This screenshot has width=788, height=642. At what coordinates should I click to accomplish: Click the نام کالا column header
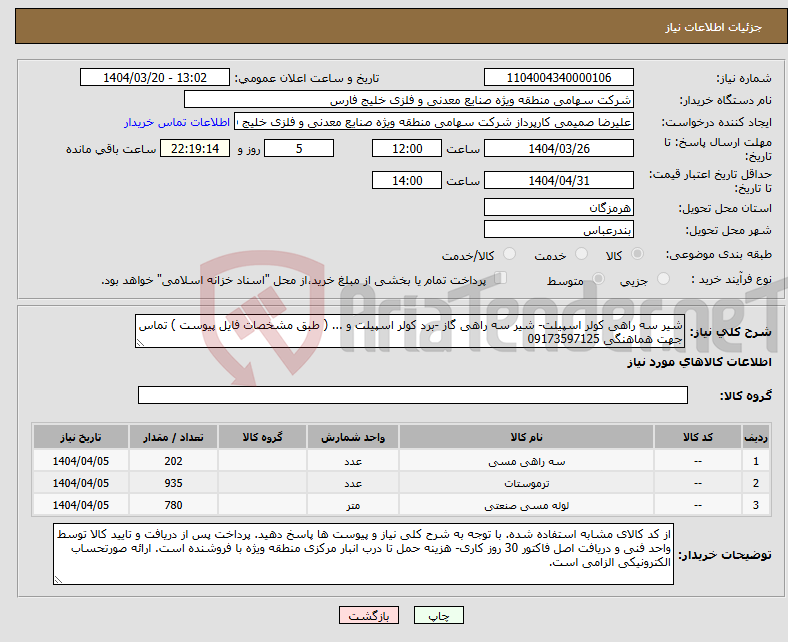pos(526,437)
